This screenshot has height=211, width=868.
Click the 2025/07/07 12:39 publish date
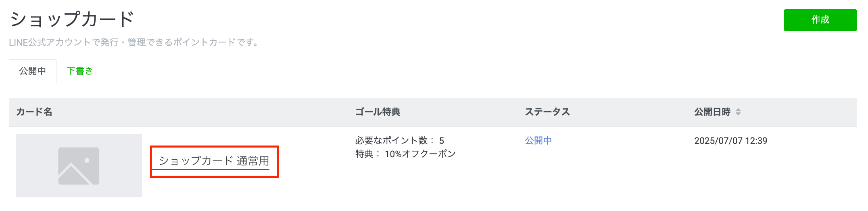pos(730,141)
